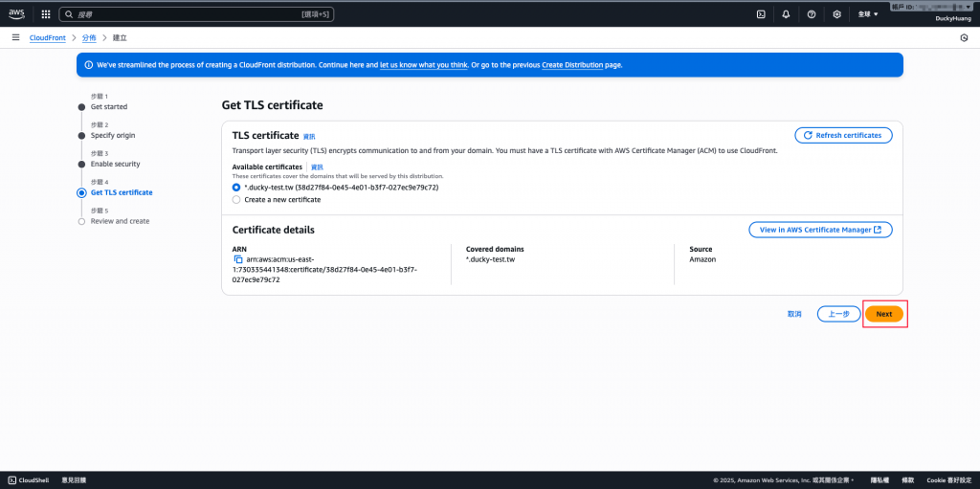
Task: Click the banner info circle icon
Action: [x=88, y=64]
